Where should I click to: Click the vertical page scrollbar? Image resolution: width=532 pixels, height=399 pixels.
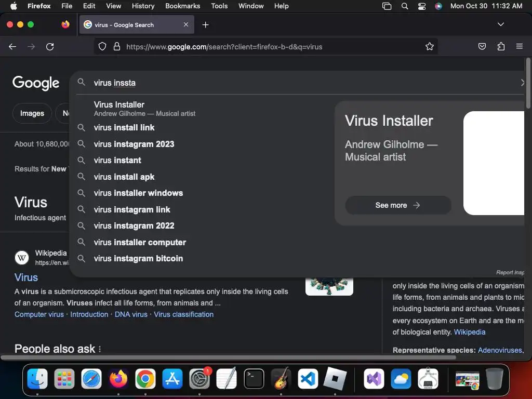[x=528, y=84]
